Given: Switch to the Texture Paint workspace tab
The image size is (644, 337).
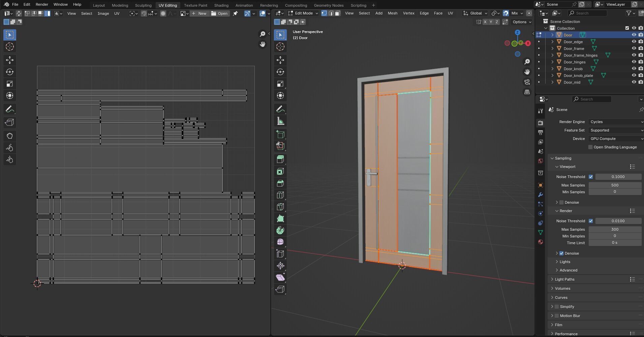Looking at the screenshot, I should (195, 5).
